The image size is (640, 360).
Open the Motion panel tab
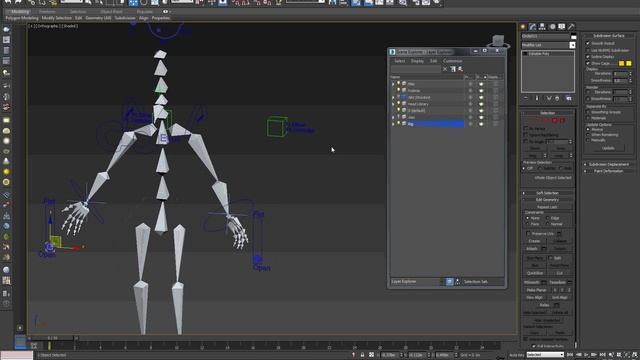click(x=552, y=27)
